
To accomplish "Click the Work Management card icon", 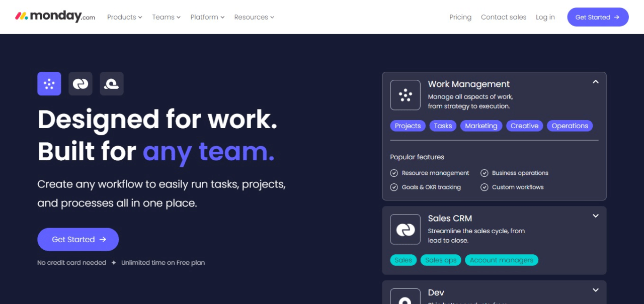I will click(406, 95).
